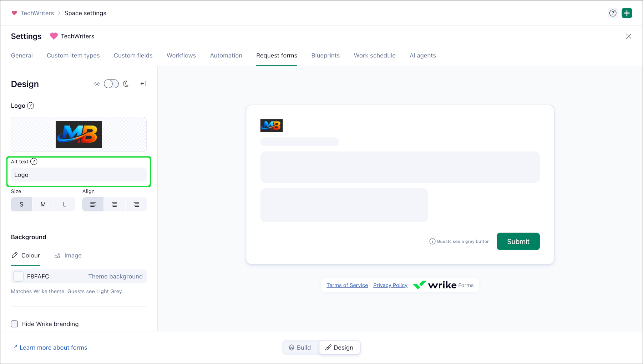Image resolution: width=643 pixels, height=364 pixels.
Task: Align logo to the right
Action: coord(136,204)
